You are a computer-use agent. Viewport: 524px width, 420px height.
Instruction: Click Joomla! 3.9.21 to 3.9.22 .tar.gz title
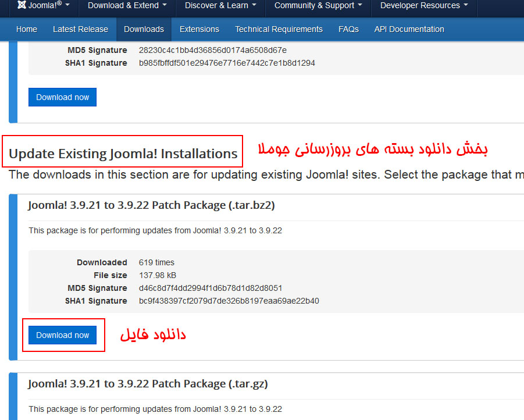tap(148, 383)
